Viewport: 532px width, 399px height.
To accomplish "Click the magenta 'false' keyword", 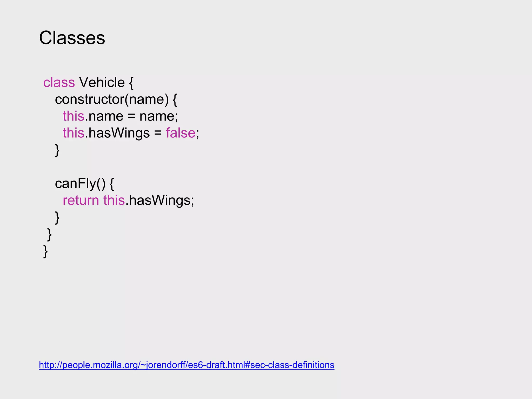I will point(181,133).
